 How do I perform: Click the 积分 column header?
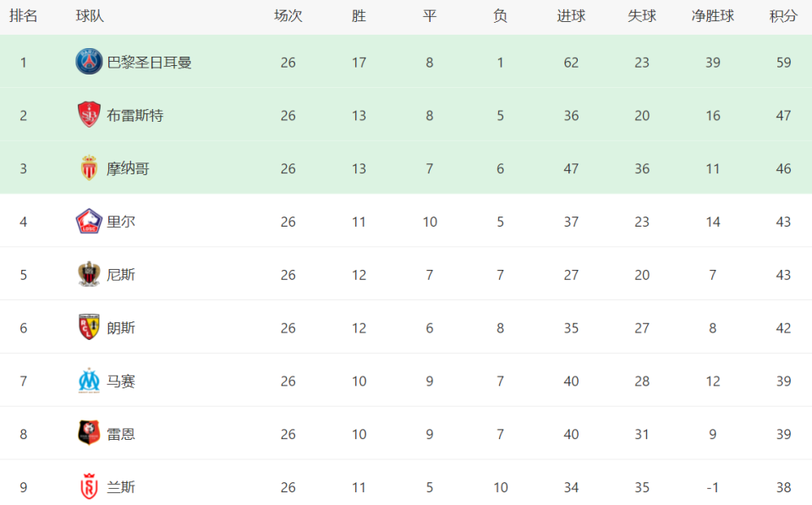(x=783, y=16)
